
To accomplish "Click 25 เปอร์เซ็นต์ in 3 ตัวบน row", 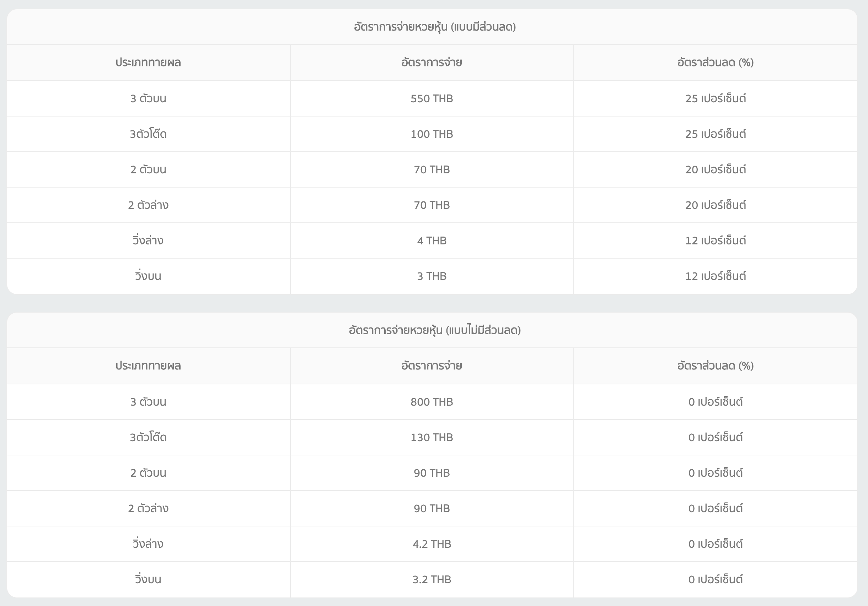I will click(715, 99).
